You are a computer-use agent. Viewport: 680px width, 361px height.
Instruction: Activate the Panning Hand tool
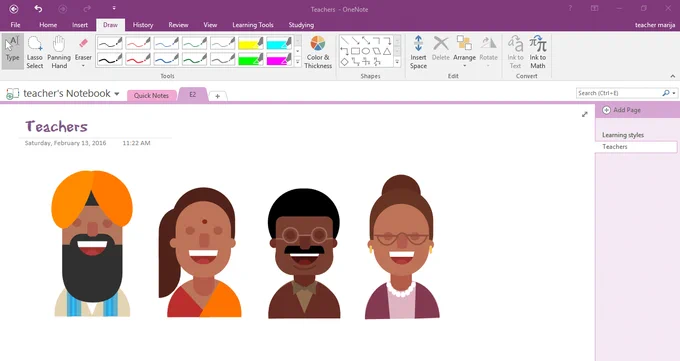(59, 52)
